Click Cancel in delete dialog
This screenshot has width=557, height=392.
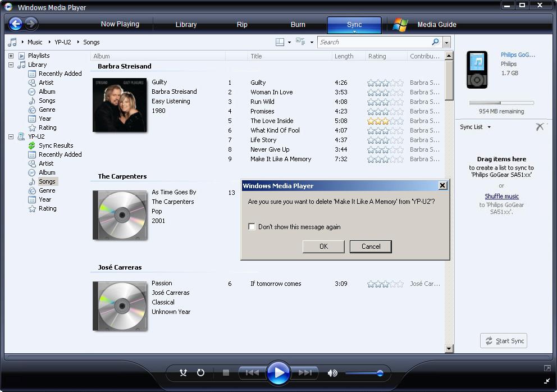371,247
